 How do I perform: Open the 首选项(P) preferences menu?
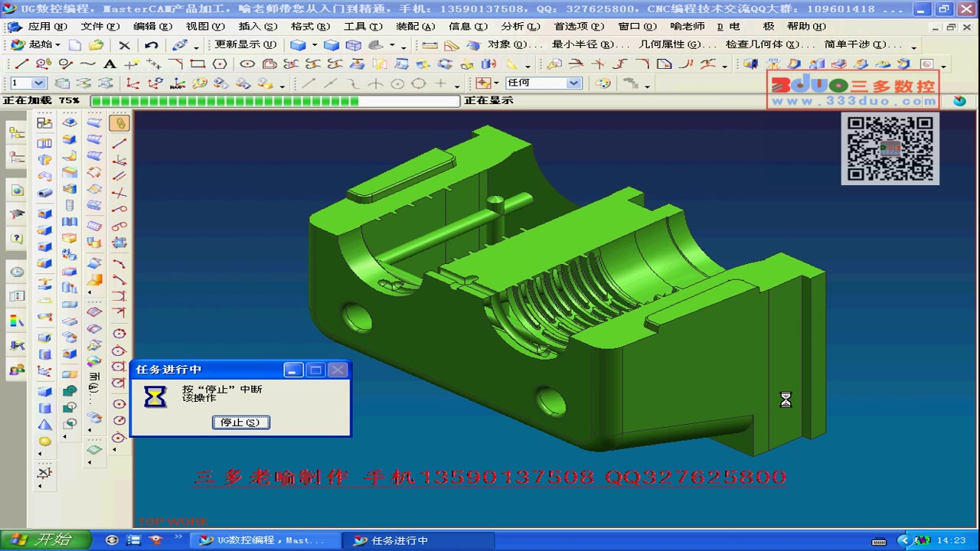point(579,26)
